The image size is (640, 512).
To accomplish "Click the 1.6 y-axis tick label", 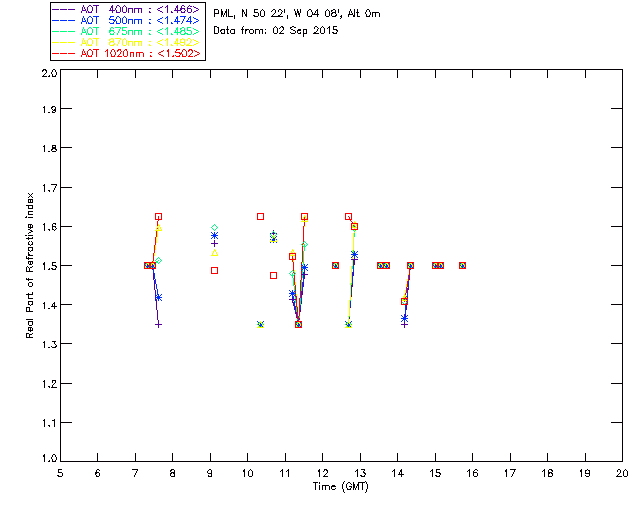I will [49, 227].
